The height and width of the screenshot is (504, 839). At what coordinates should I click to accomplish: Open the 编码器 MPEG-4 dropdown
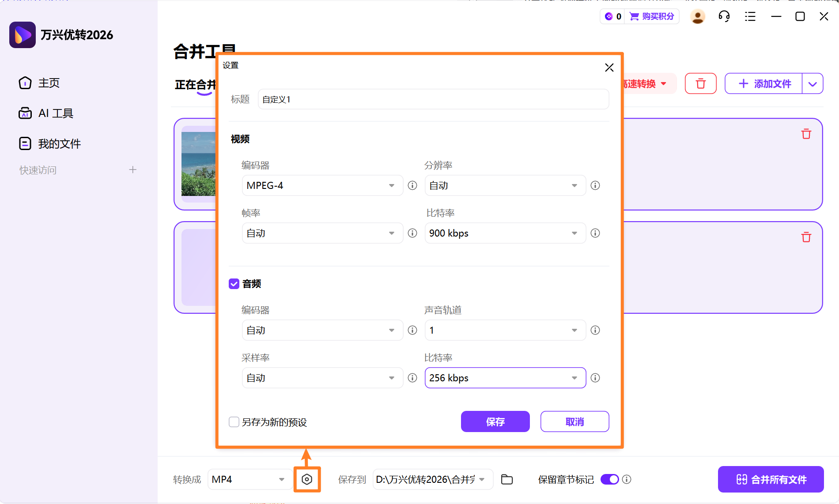click(x=322, y=185)
